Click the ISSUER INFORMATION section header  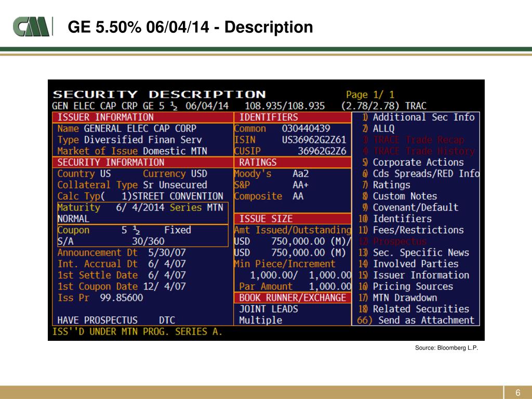pyautogui.click(x=143, y=117)
